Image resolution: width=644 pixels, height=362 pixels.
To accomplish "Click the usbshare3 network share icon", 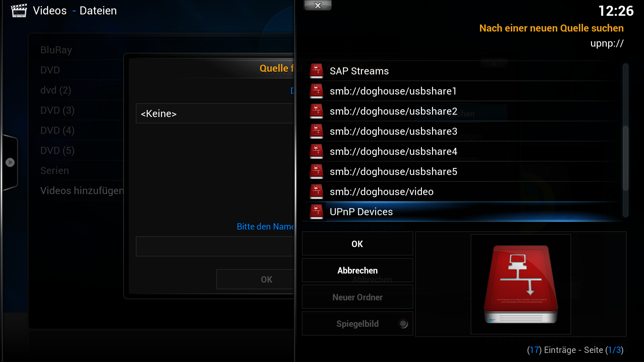I will coord(316,131).
